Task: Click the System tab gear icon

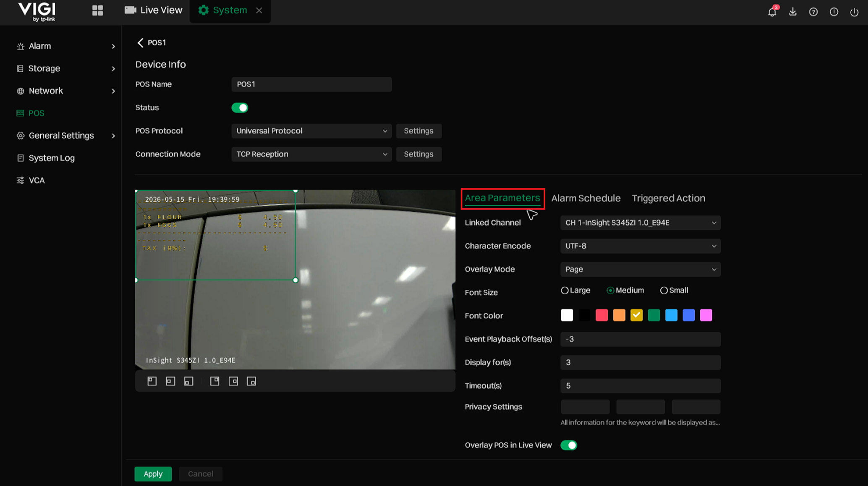Action: [204, 10]
